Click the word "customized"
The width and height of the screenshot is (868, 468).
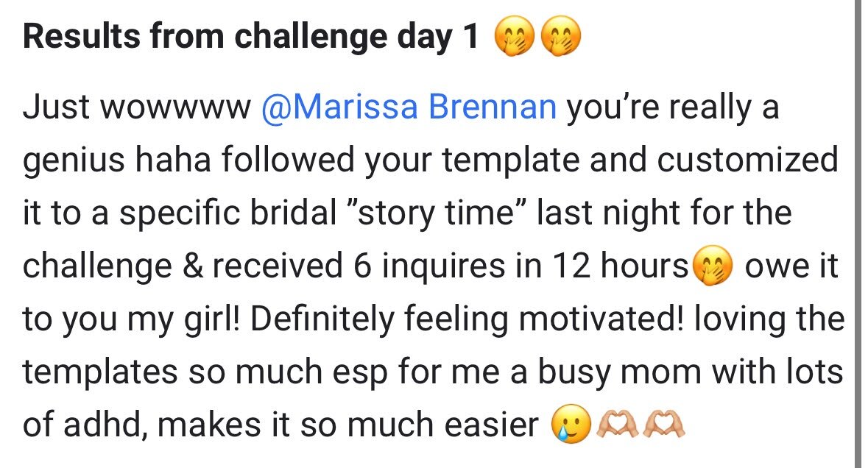tap(747, 160)
